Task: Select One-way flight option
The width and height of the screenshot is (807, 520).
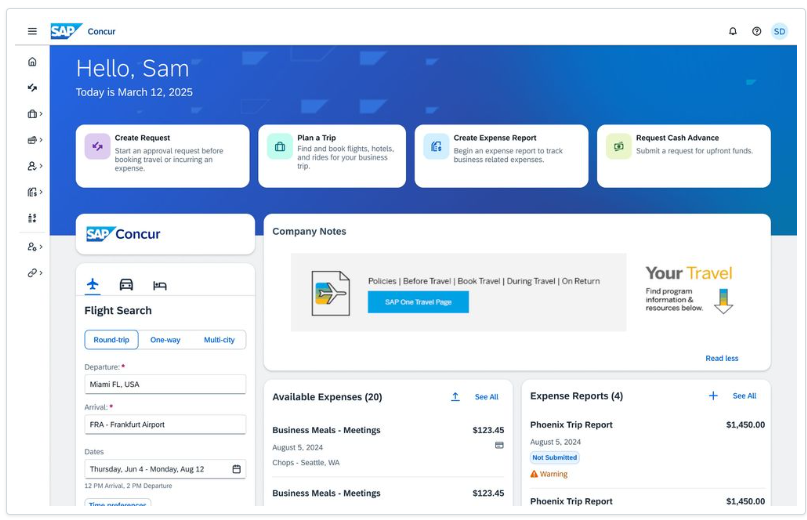Action: 165,340
